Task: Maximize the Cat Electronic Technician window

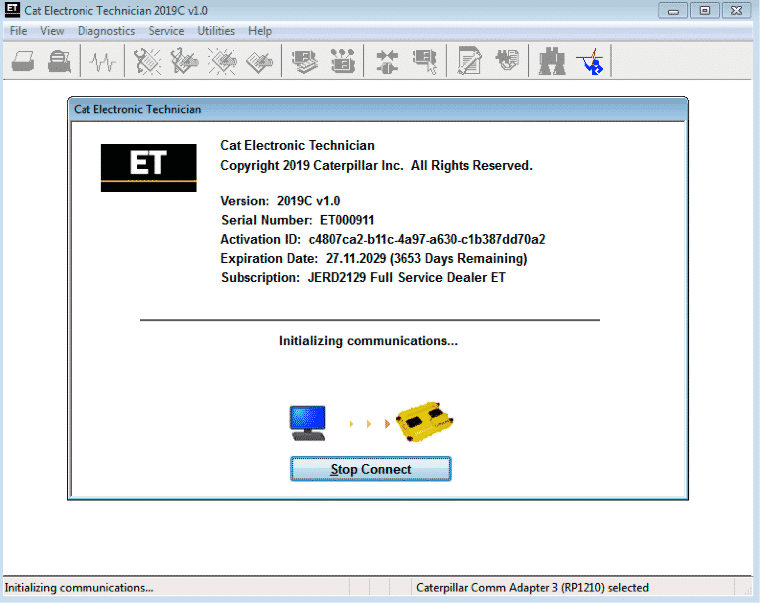Action: coord(705,11)
